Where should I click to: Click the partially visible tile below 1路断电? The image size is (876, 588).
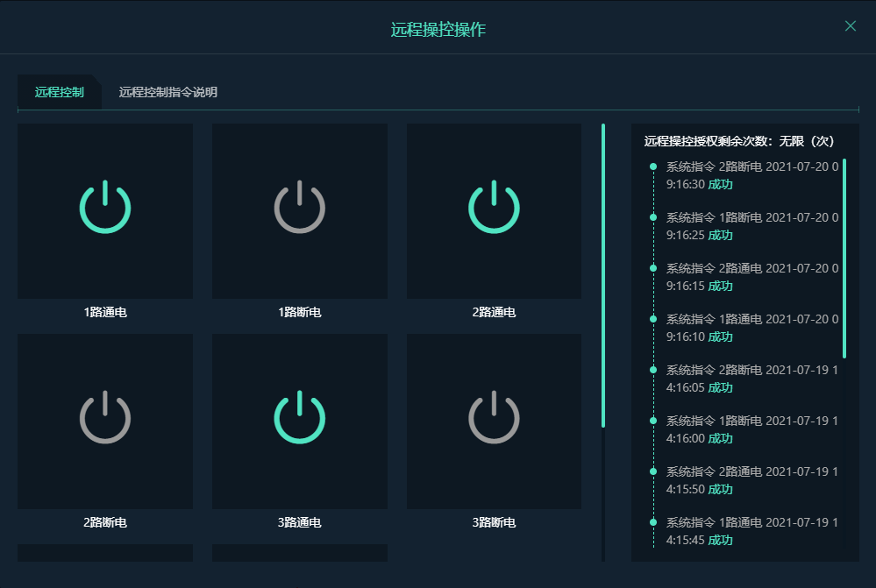click(x=299, y=553)
